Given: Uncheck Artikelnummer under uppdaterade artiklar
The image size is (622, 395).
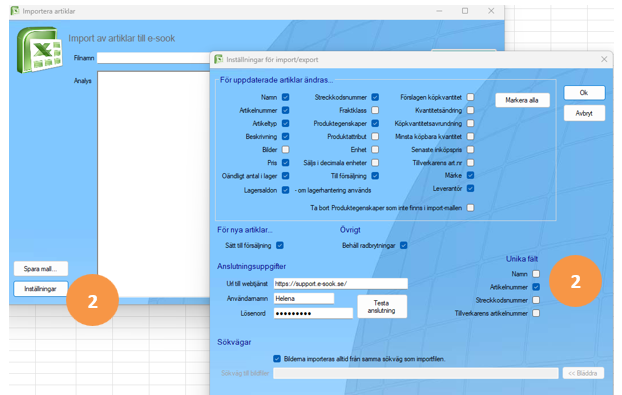Looking at the screenshot, I should pyautogui.click(x=285, y=110).
